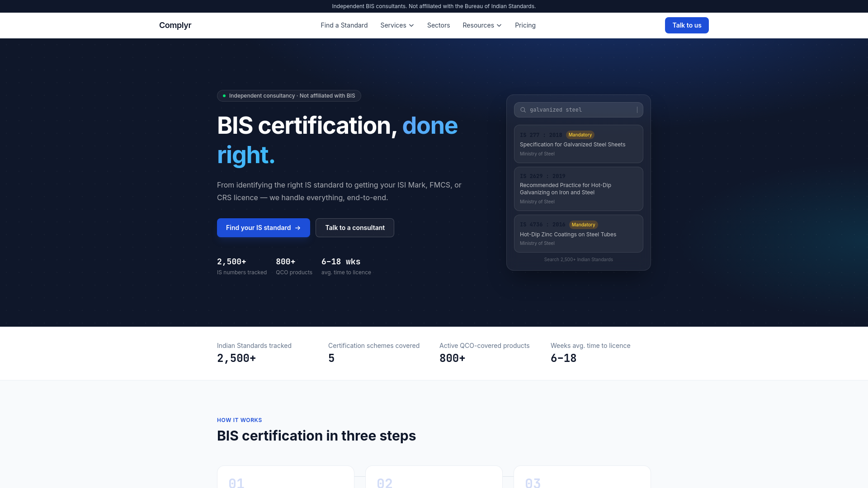Click Find your IS standard button
Image resolution: width=868 pixels, height=488 pixels.
264,228
